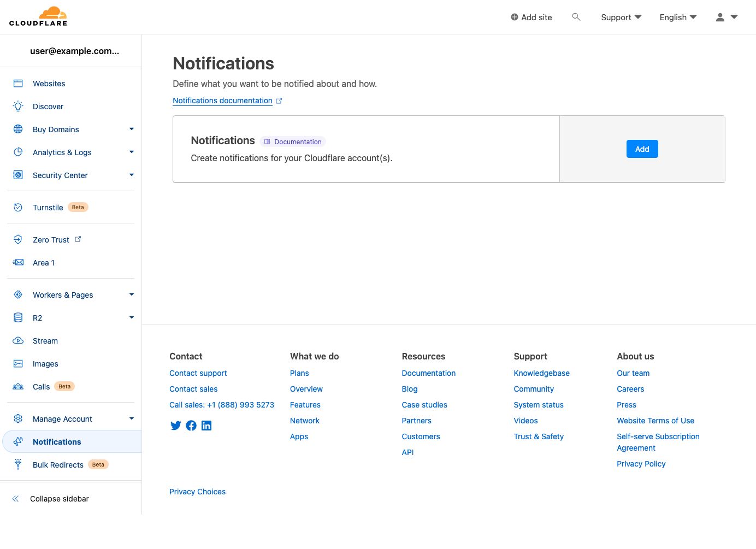Open Cloudflare's Facebook page
The height and width of the screenshot is (549, 756).
tap(191, 426)
